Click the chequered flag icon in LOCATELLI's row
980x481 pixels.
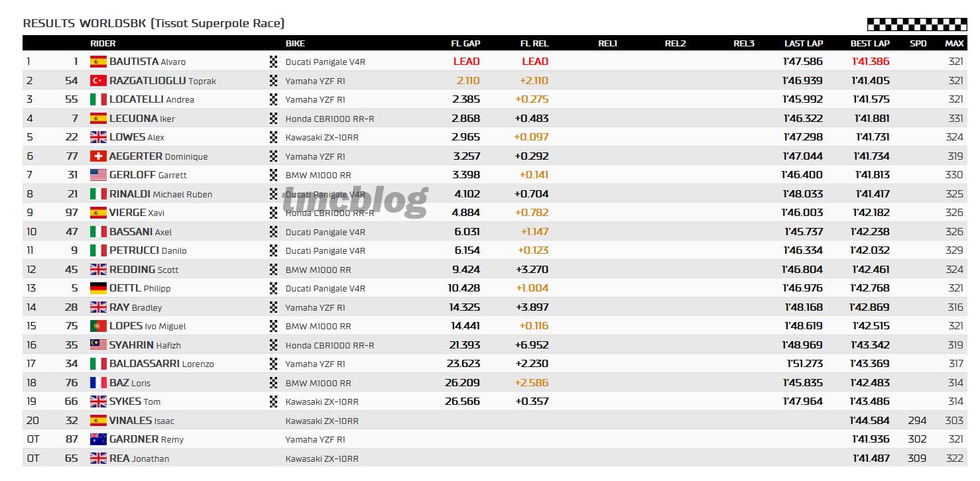click(x=273, y=99)
